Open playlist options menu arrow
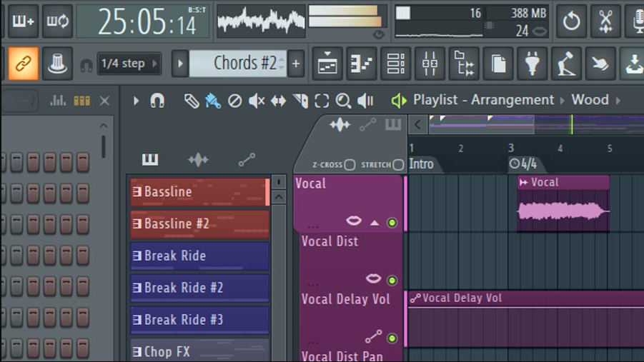The height and width of the screenshot is (362, 644). point(136,101)
